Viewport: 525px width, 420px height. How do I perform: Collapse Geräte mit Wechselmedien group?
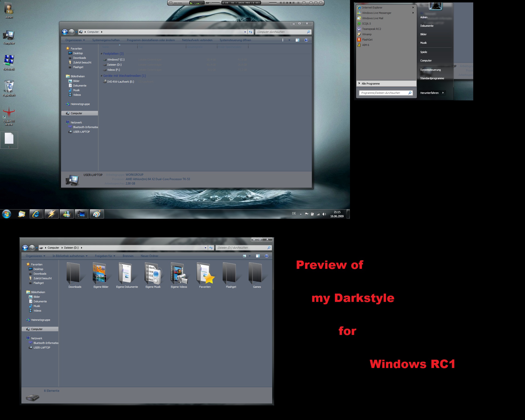102,76
